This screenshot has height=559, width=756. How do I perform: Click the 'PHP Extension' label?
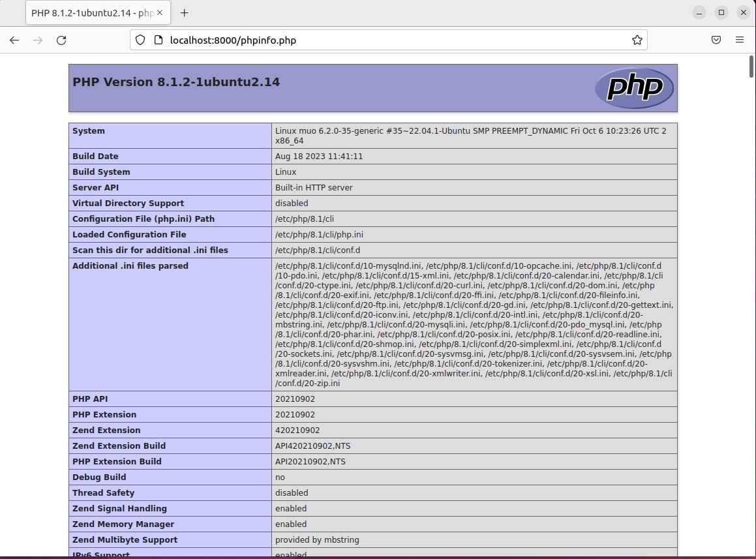click(x=104, y=414)
